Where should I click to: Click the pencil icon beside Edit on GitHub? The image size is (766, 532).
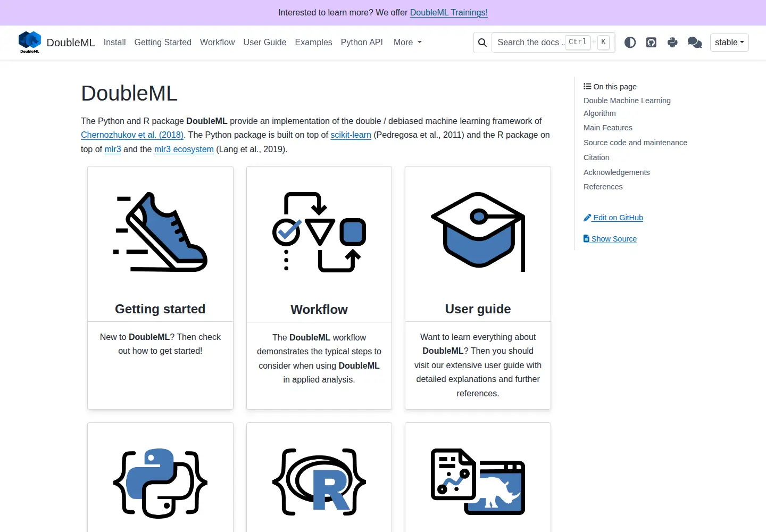587,218
